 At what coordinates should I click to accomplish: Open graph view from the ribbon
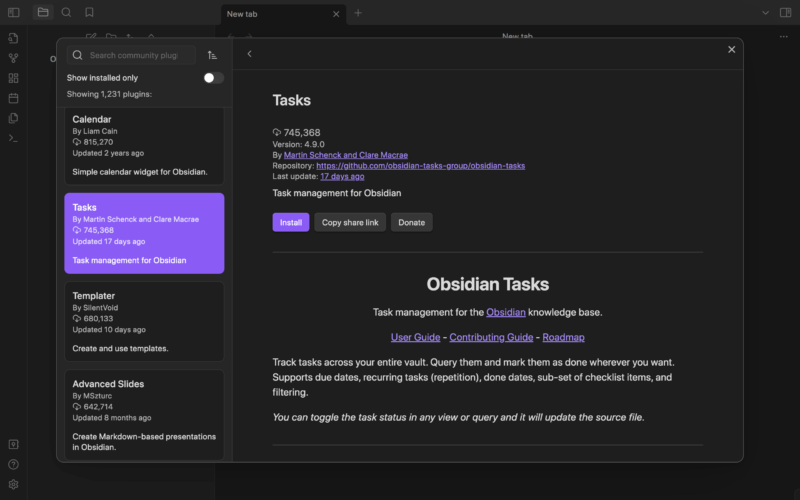(14, 58)
